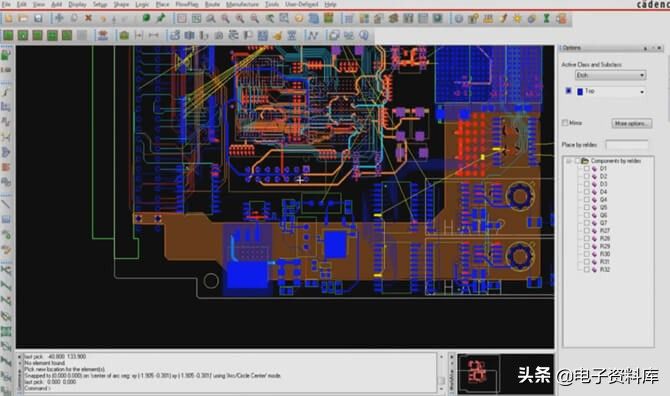Viewport: 670px width, 396px height.
Task: Click the yellow pencil toolbar icon
Action: tap(503, 19)
